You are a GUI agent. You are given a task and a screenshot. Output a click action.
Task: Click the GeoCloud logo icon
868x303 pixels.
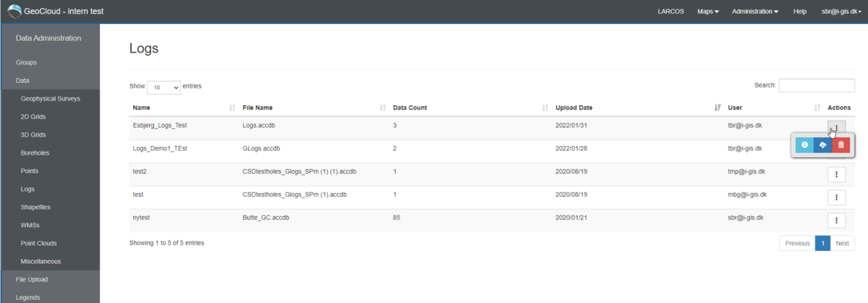(14, 11)
